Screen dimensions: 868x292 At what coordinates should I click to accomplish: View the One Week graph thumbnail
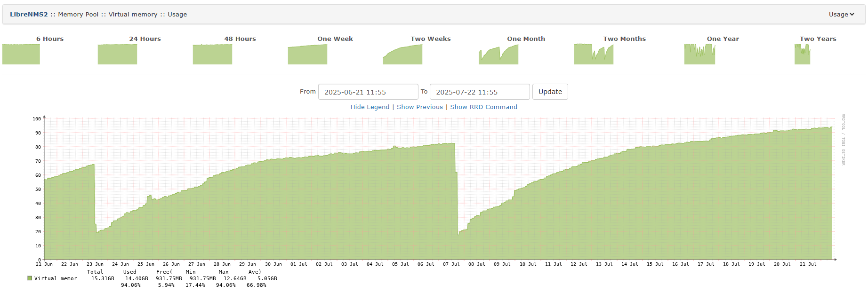307,54
